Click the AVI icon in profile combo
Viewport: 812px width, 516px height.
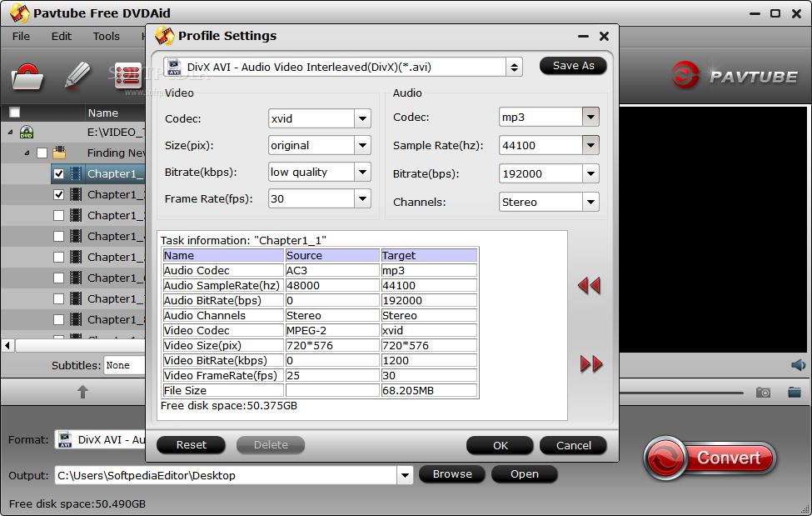[175, 67]
